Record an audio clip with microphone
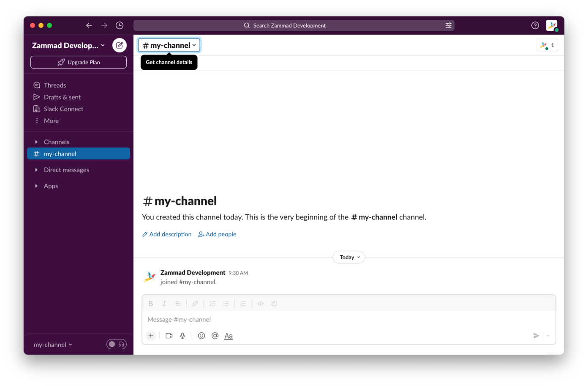This screenshot has width=588, height=386. tap(182, 336)
